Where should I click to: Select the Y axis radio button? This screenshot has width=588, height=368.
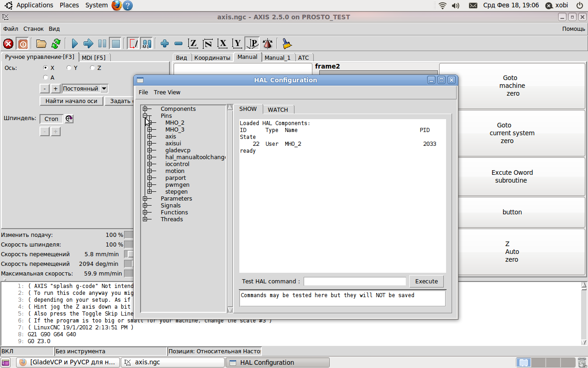click(x=69, y=68)
